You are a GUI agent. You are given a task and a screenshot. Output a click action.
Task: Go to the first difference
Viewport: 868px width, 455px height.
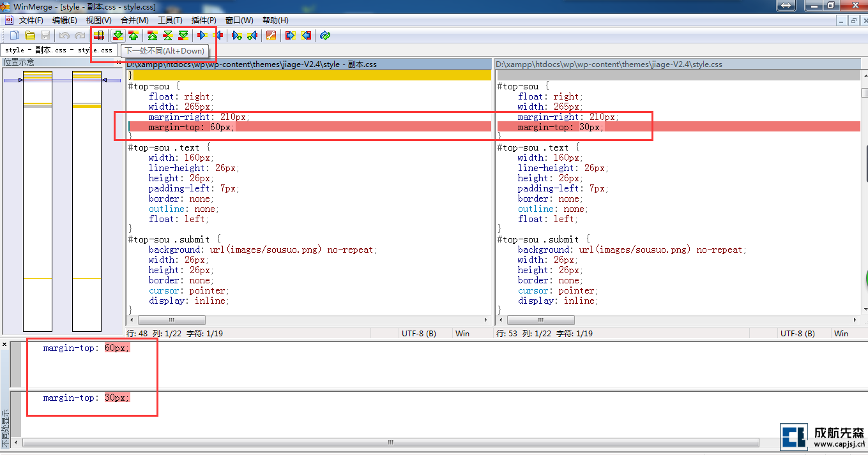[153, 36]
